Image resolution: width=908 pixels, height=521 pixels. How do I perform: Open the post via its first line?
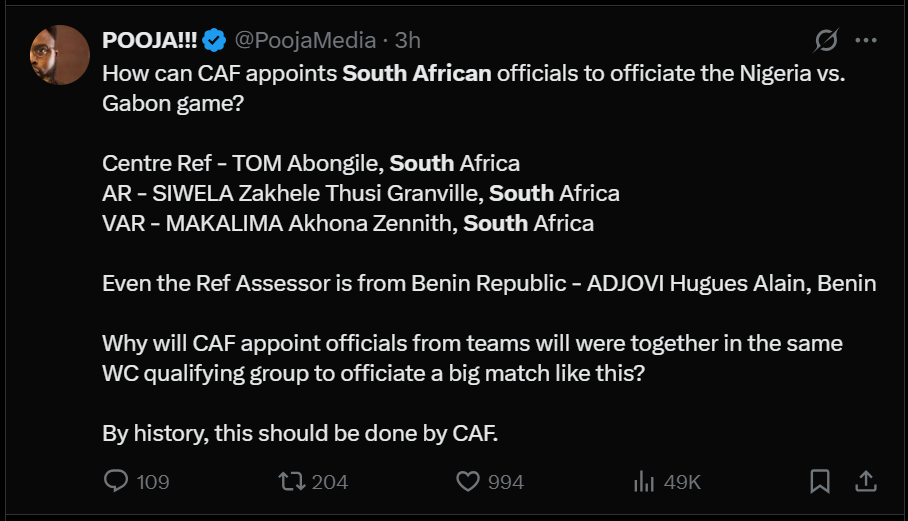coord(474,73)
